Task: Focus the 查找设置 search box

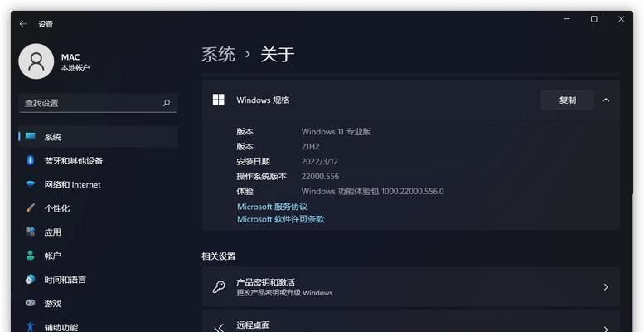Action: pyautogui.click(x=98, y=103)
